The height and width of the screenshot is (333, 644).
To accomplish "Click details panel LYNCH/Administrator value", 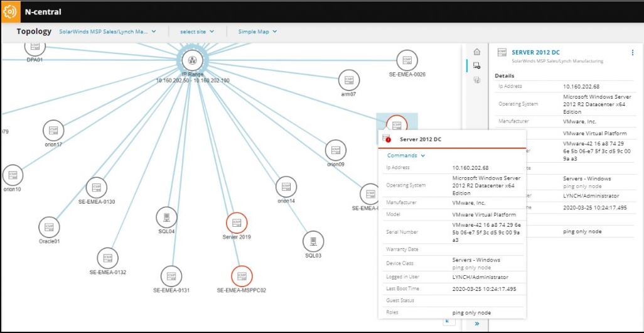I will point(591,195).
